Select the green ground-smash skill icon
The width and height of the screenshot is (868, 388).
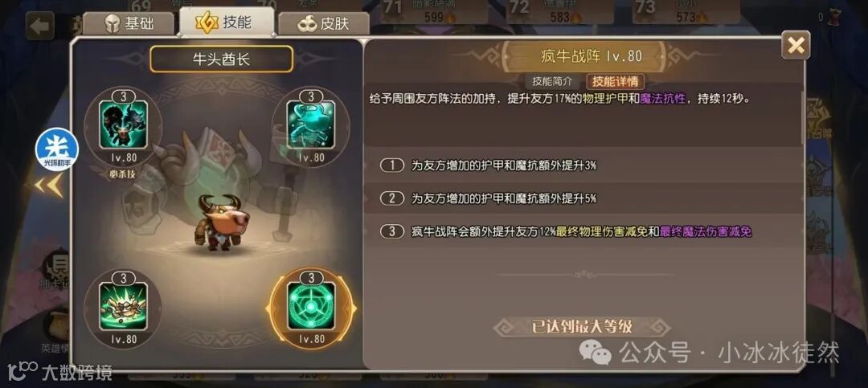(x=123, y=306)
